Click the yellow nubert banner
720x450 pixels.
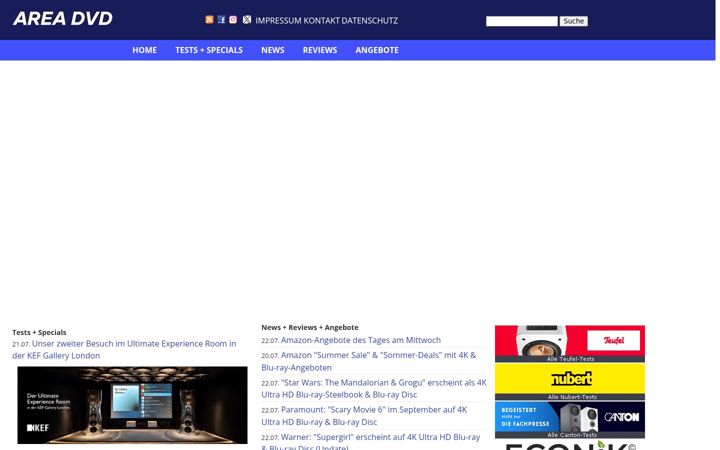pos(570,379)
